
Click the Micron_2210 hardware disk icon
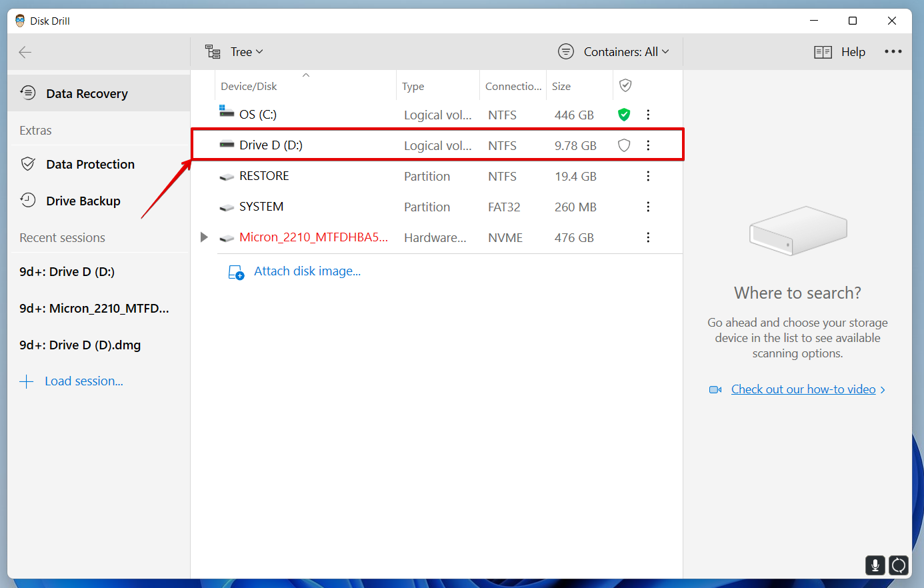pos(227,238)
